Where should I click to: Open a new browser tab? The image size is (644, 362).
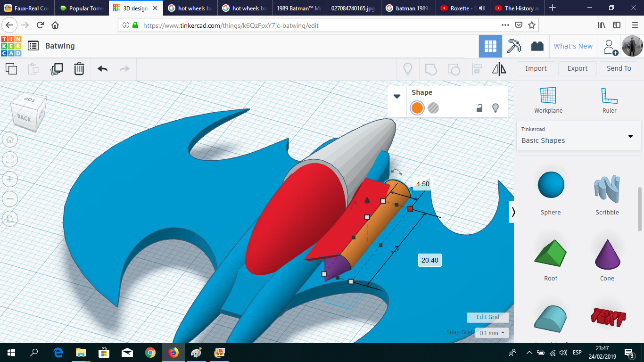tap(553, 8)
